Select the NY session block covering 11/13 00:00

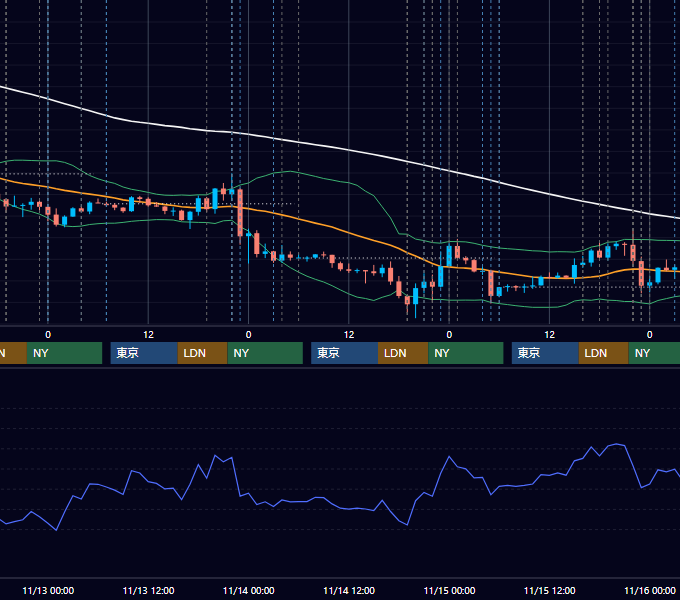coord(64,353)
